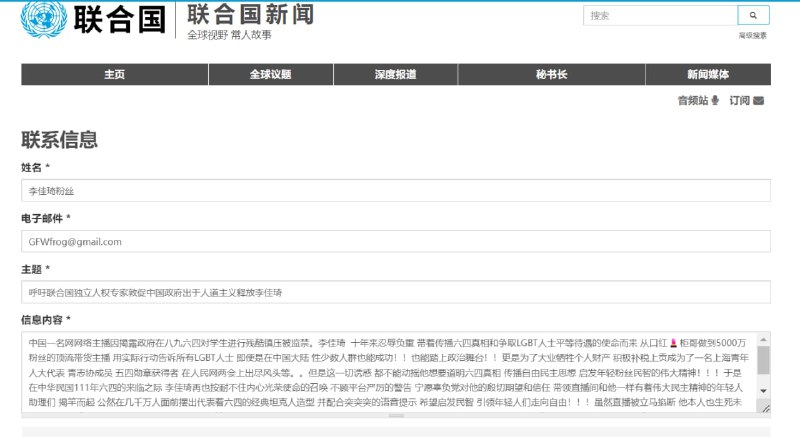Screen dimensions: 800x437
Task: Open the 新闻媒体 menu tab
Action: [x=708, y=74]
